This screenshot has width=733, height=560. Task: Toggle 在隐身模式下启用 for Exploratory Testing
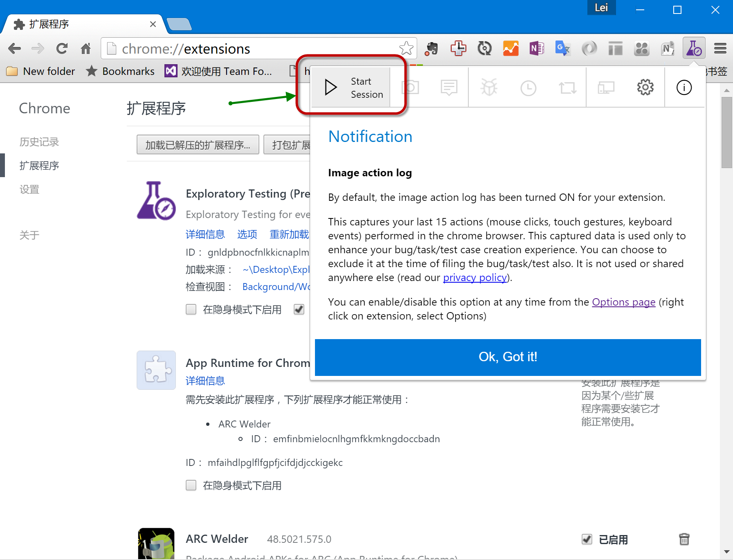coord(191,309)
